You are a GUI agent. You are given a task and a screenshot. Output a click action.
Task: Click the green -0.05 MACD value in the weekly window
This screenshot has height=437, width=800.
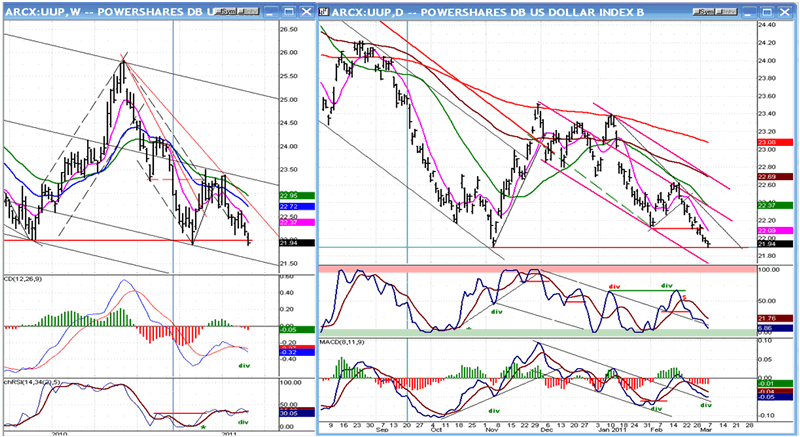click(x=297, y=330)
